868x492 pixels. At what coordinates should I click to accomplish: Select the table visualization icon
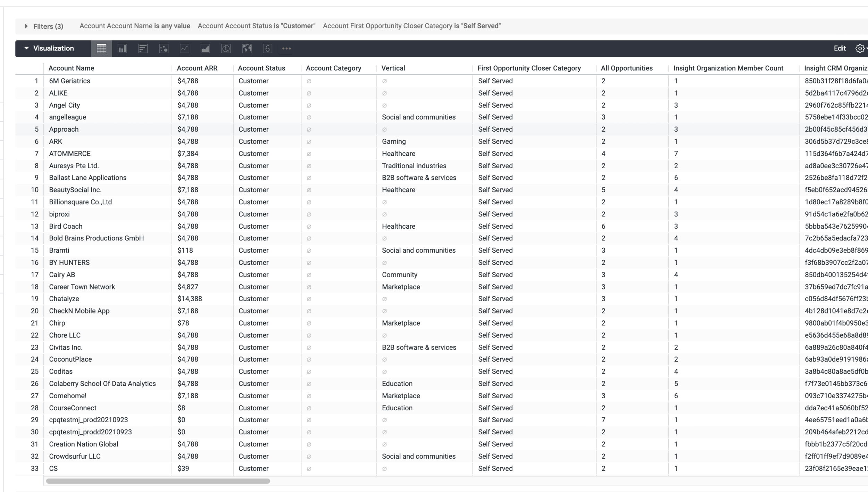click(101, 49)
